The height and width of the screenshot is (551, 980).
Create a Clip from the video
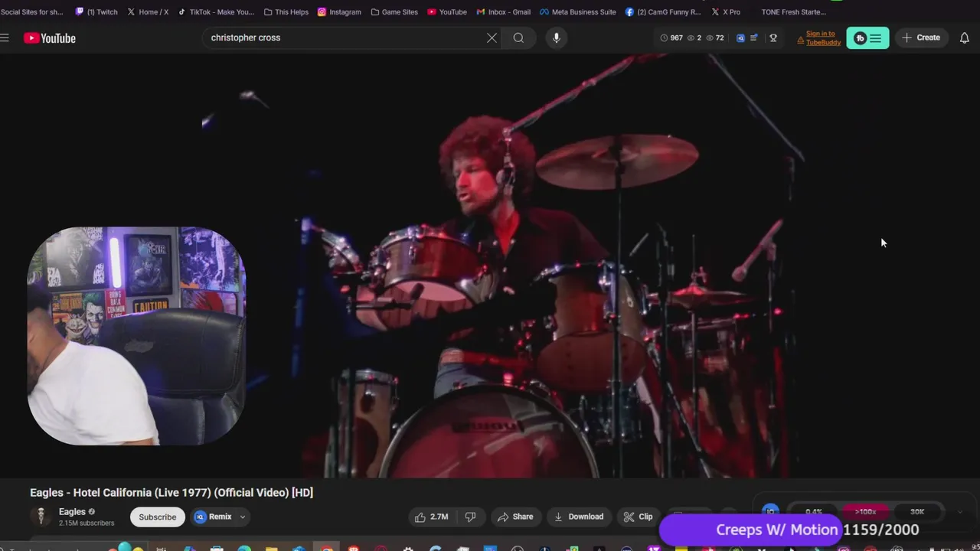[x=638, y=517]
